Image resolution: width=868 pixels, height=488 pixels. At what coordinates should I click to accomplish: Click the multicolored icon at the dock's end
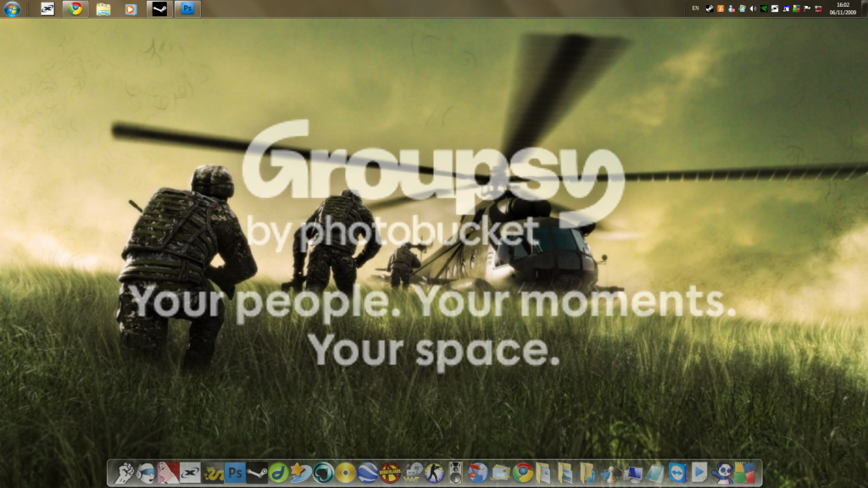point(744,473)
